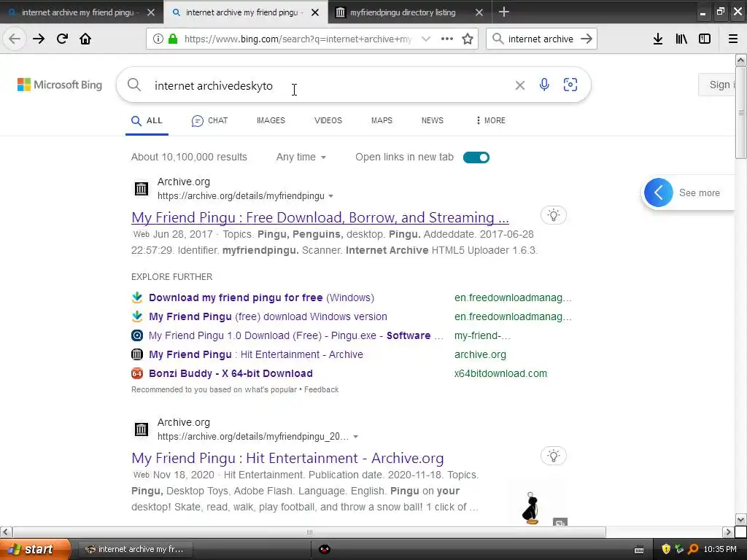Click the taskbar shield security tray icon
The image size is (747, 560).
pos(665,549)
